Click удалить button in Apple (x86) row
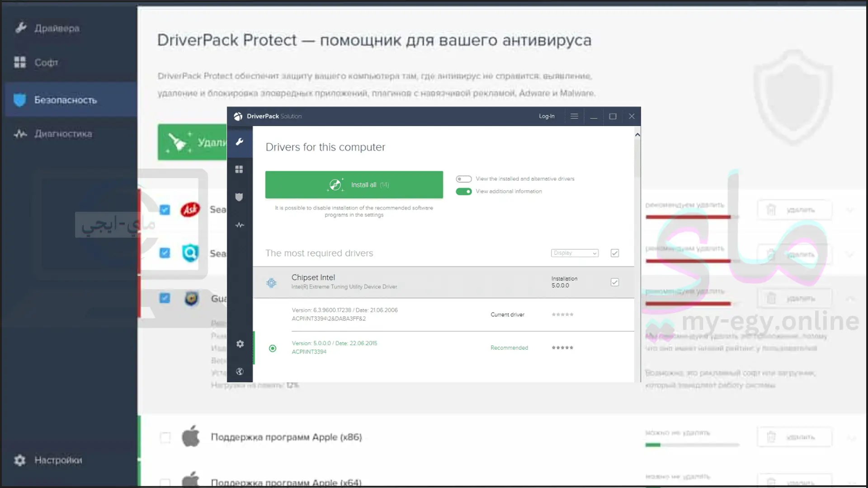This screenshot has height=488, width=868. (x=794, y=437)
